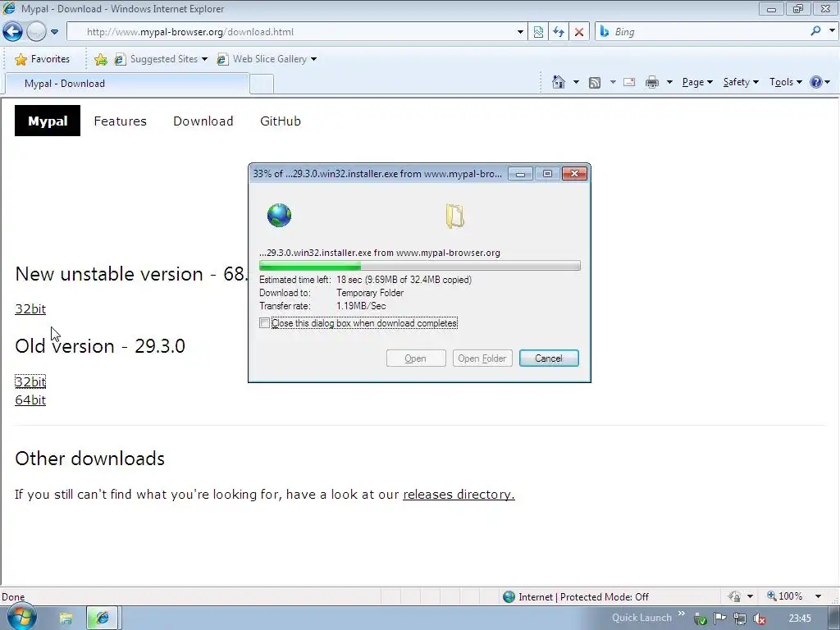Click the Help question mark icon
Screen dimensions: 840x630
tap(816, 82)
